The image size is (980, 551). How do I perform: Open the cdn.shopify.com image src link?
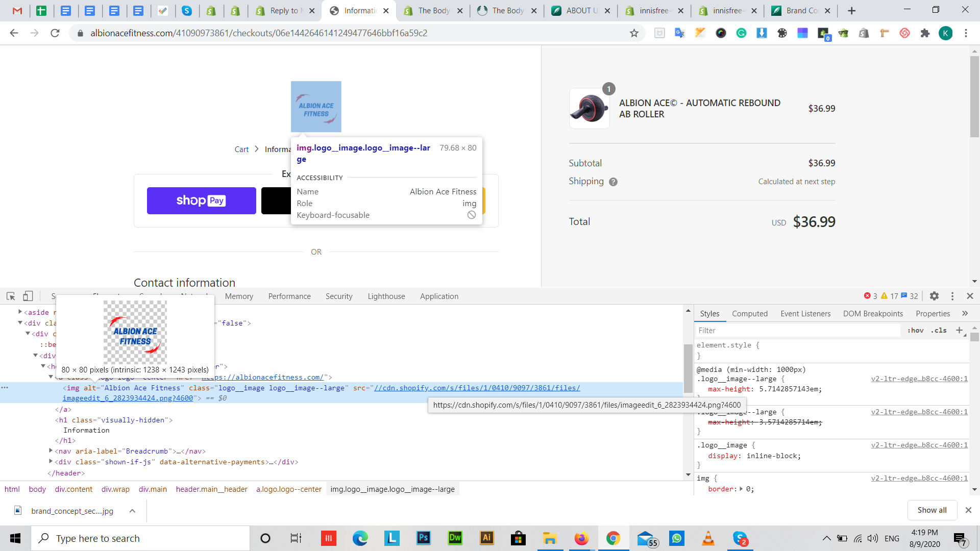click(x=477, y=388)
